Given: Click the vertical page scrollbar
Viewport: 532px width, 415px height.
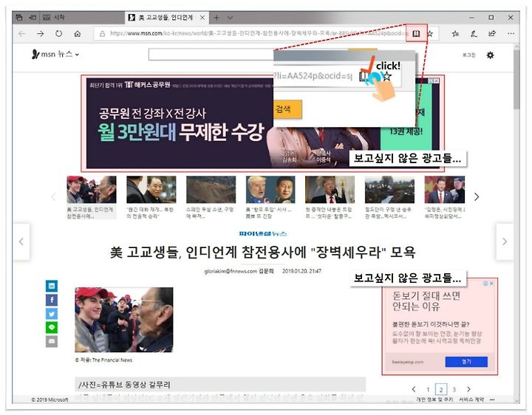Looking at the screenshot, I should pyautogui.click(x=516, y=79).
